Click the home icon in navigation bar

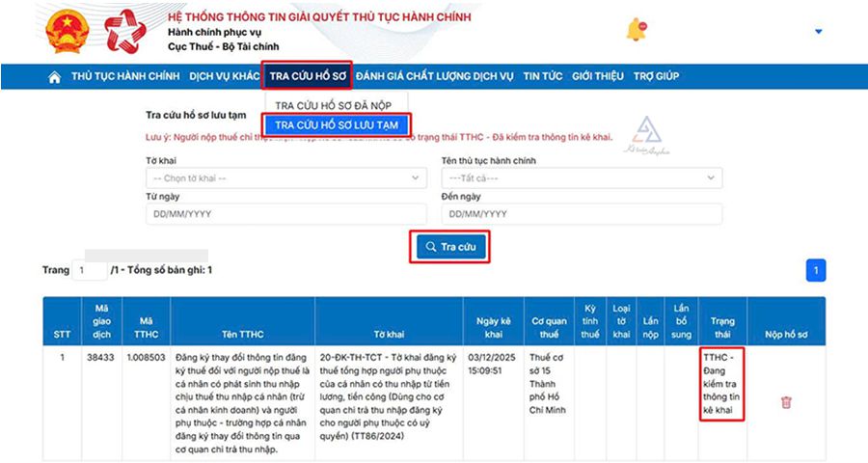[55, 77]
